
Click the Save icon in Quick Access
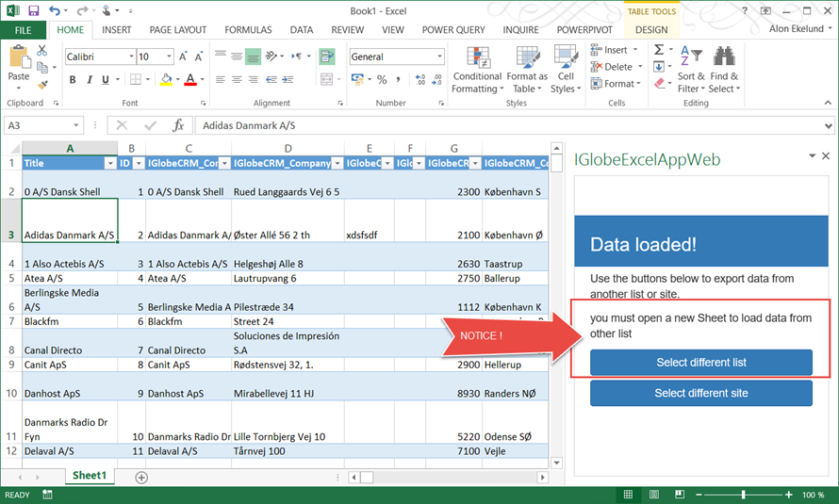tap(34, 10)
